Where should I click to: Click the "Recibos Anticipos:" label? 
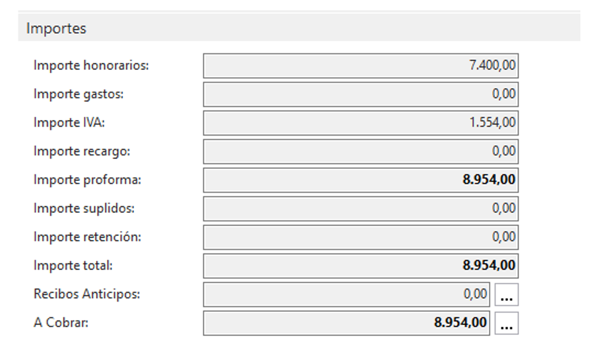(x=86, y=295)
